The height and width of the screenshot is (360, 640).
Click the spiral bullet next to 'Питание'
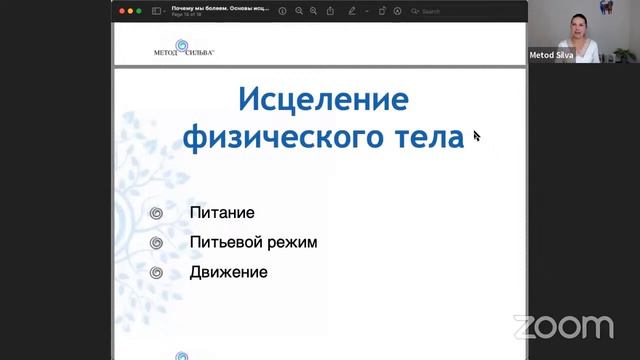pos(156,213)
